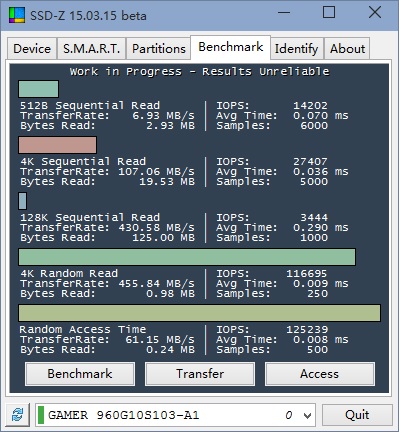The image size is (399, 432).
Task: Run the Transfer test button
Action: 200,374
